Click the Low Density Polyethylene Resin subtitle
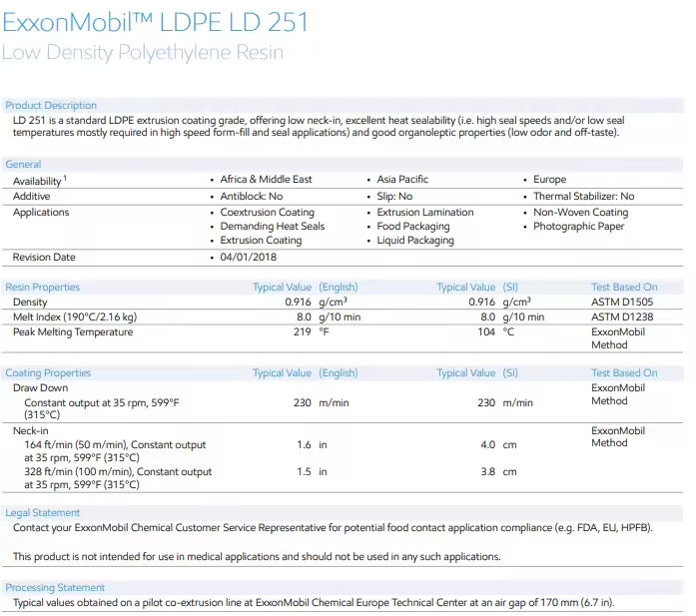The width and height of the screenshot is (696, 616). 142,52
